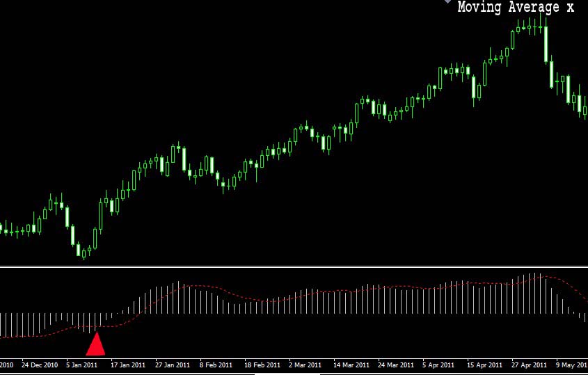Click the red arrow signal marker

(95, 344)
